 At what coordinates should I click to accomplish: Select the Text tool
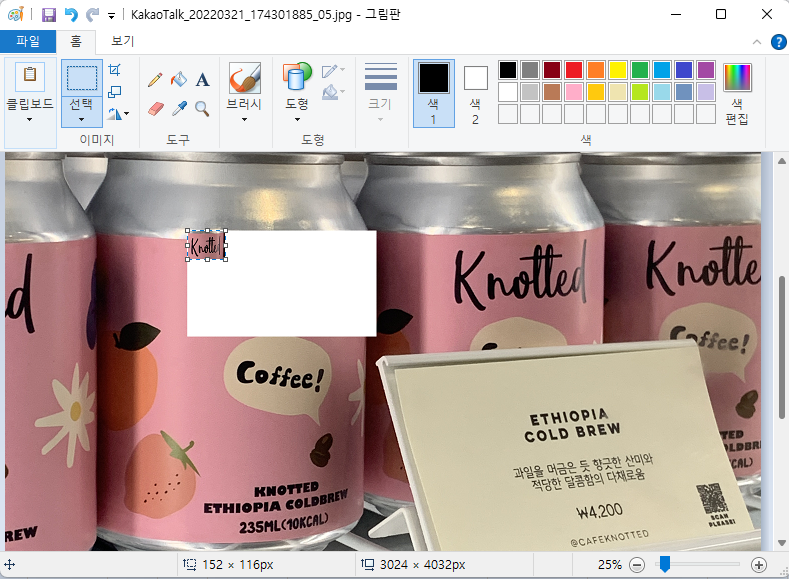point(202,79)
